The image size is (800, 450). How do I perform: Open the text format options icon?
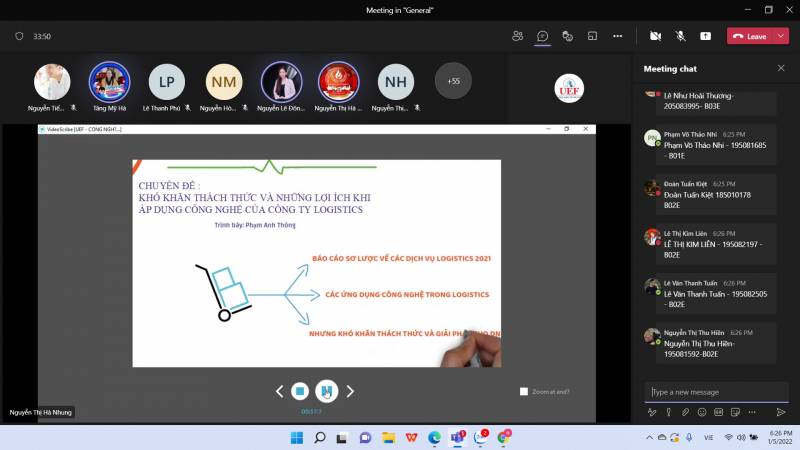(652, 412)
